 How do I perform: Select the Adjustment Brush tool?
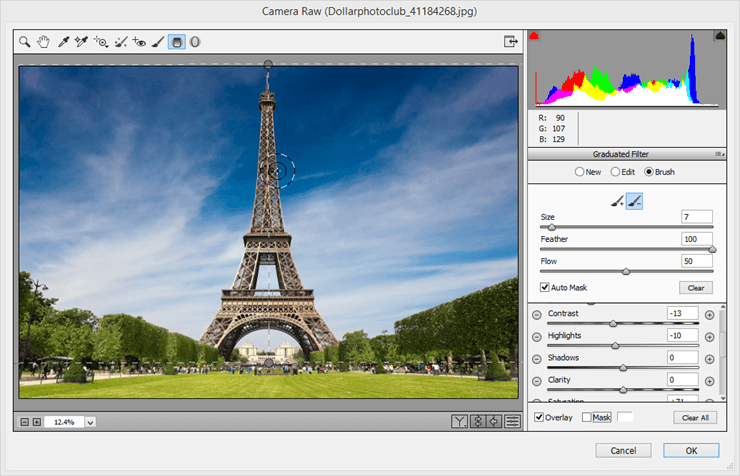(x=158, y=42)
